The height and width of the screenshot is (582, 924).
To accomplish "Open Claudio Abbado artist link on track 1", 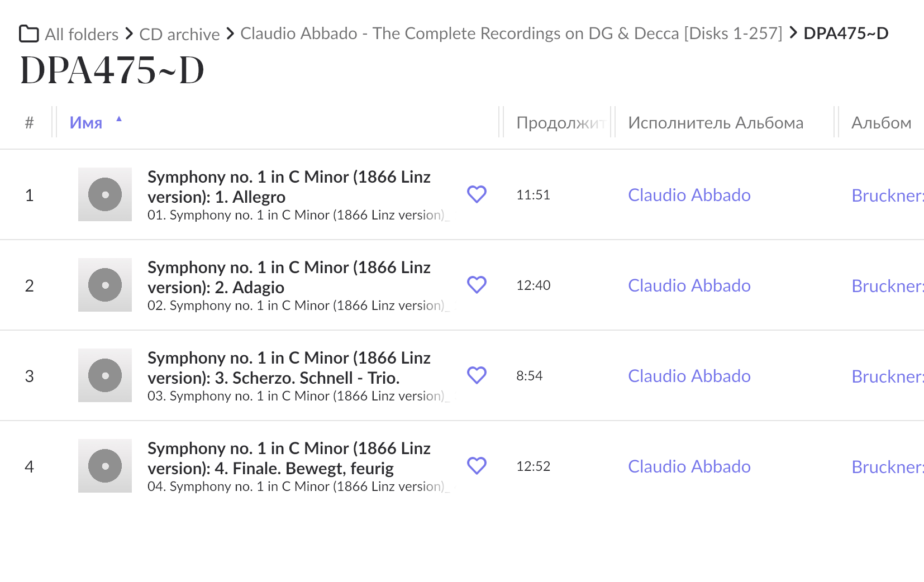I will [x=689, y=195].
